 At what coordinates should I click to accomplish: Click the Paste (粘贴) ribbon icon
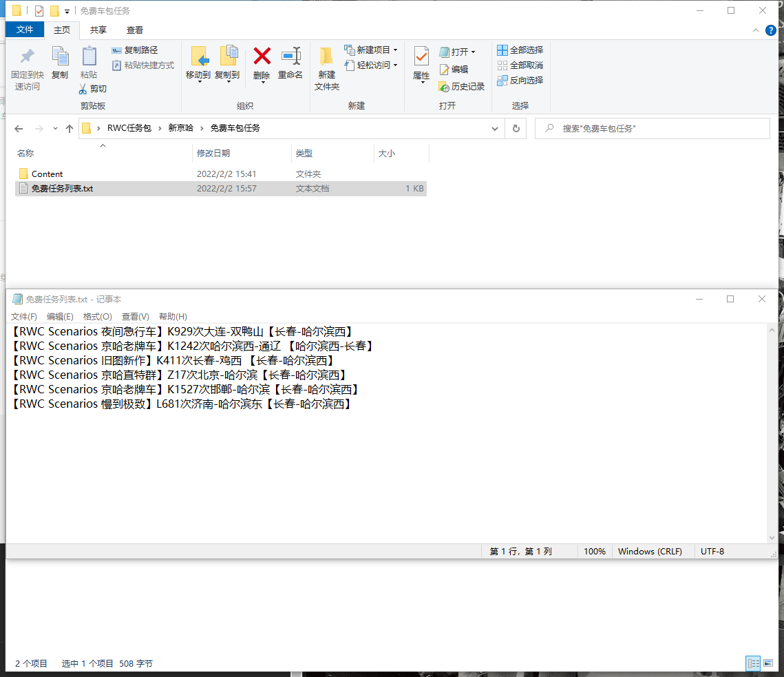pos(89,56)
